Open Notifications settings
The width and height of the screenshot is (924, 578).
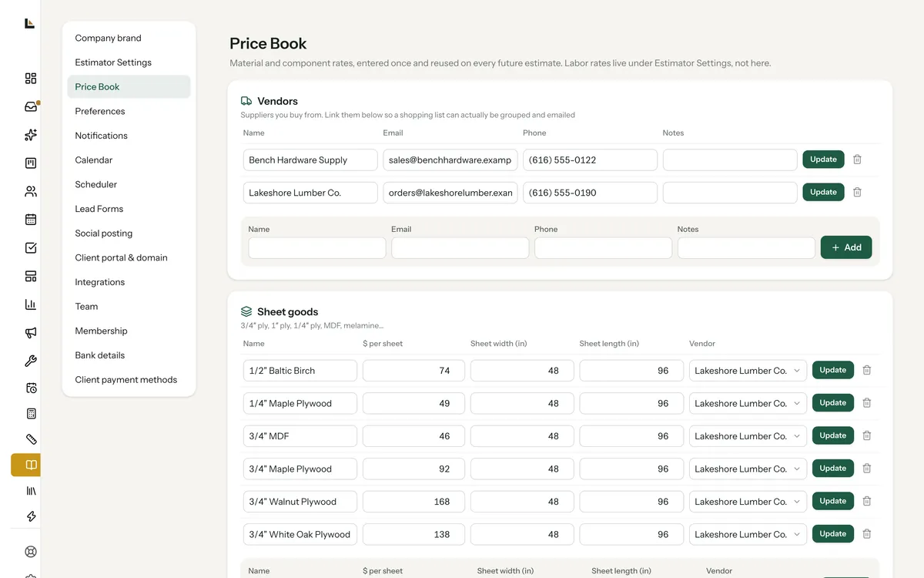(129, 136)
